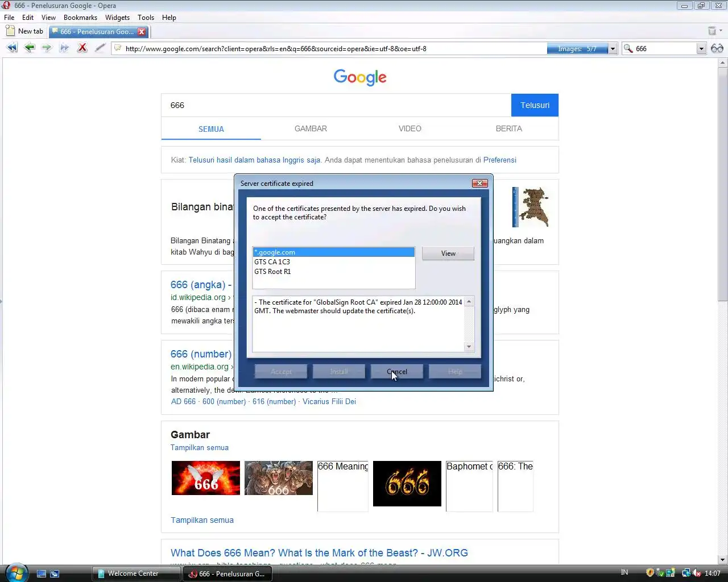Screen dimensions: 728x582
Task: Click the taskbar clock 14:07
Action: click(x=713, y=573)
